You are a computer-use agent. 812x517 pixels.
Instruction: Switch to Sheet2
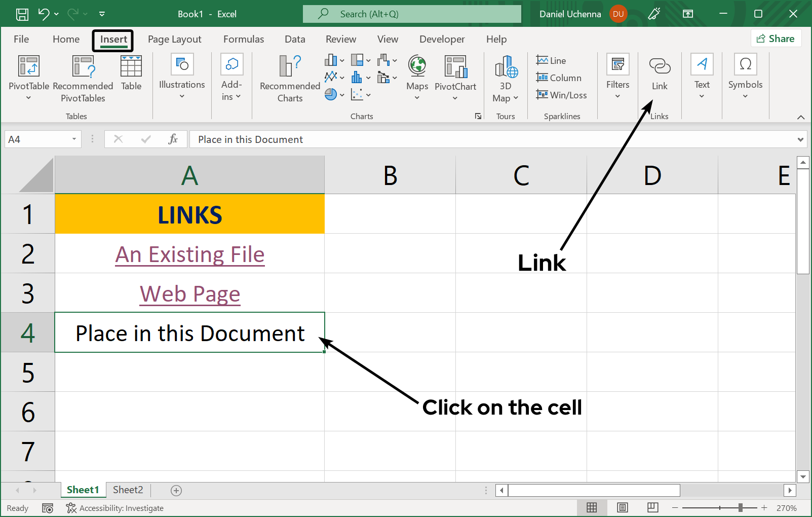pyautogui.click(x=127, y=490)
